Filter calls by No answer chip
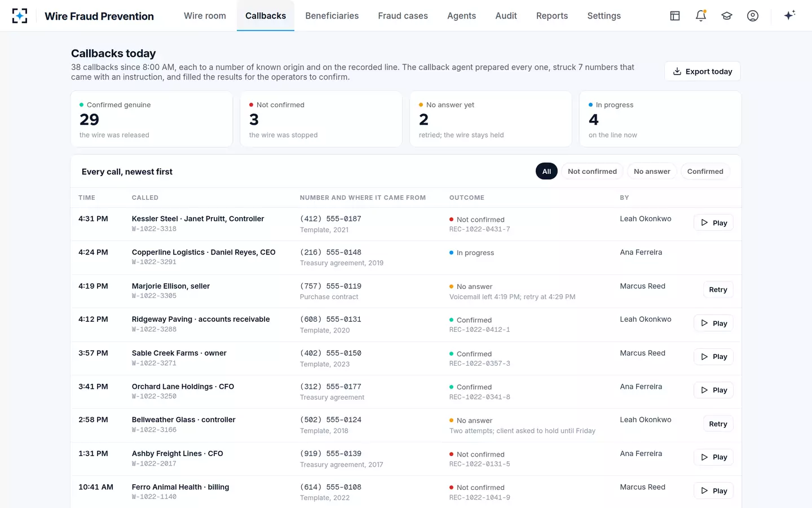This screenshot has height=508, width=812. (x=652, y=172)
